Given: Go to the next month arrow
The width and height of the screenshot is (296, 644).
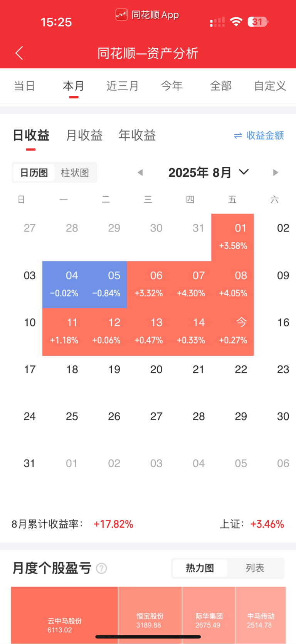Looking at the screenshot, I should pos(275,172).
